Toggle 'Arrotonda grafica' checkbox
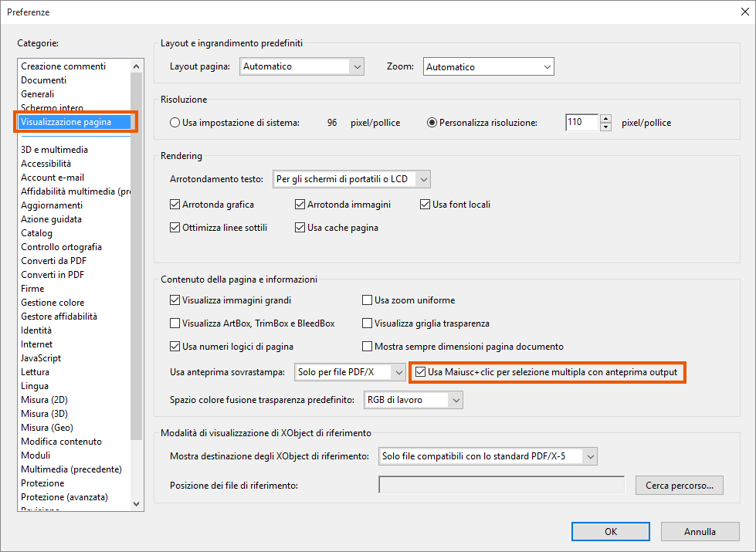This screenshot has height=552, width=756. coord(175,205)
